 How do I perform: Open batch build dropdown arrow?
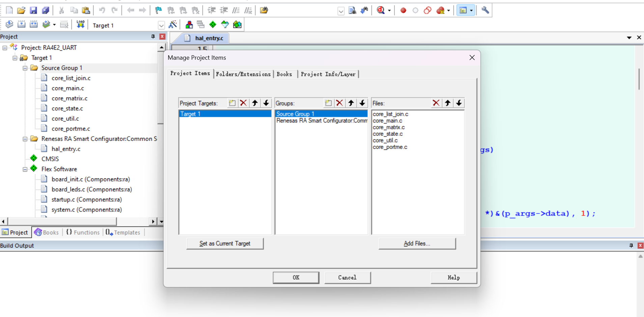pos(54,25)
